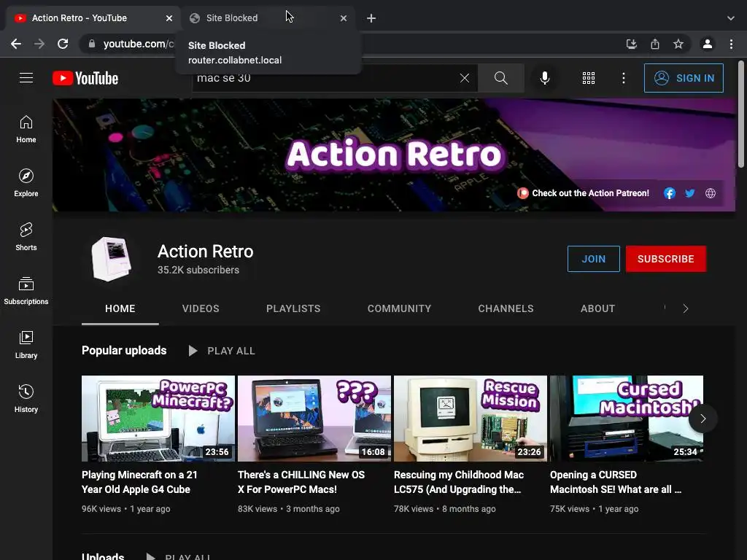Click the Action Retro channel avatar
Image resolution: width=747 pixels, height=560 pixels.
click(x=111, y=259)
